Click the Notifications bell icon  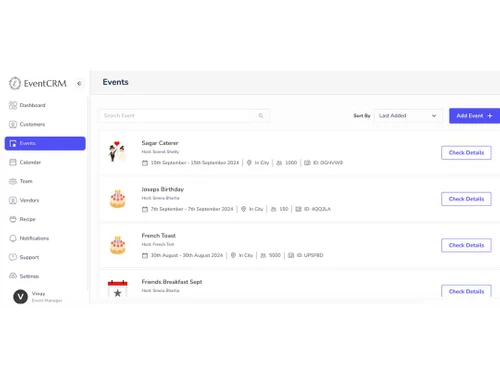click(x=13, y=238)
